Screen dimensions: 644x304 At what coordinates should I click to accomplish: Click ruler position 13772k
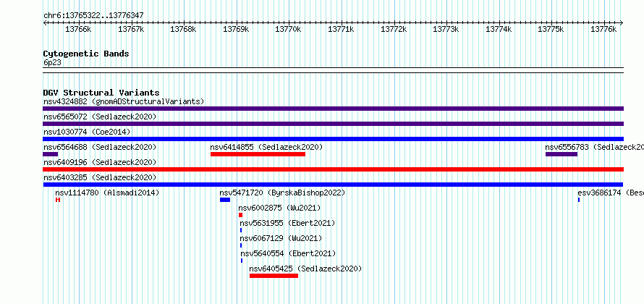point(394,29)
